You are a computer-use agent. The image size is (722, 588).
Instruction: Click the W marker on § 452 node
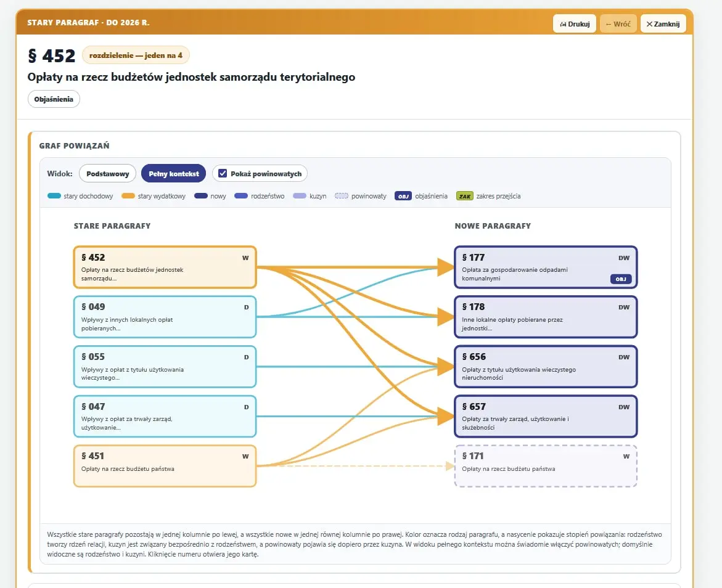click(245, 258)
